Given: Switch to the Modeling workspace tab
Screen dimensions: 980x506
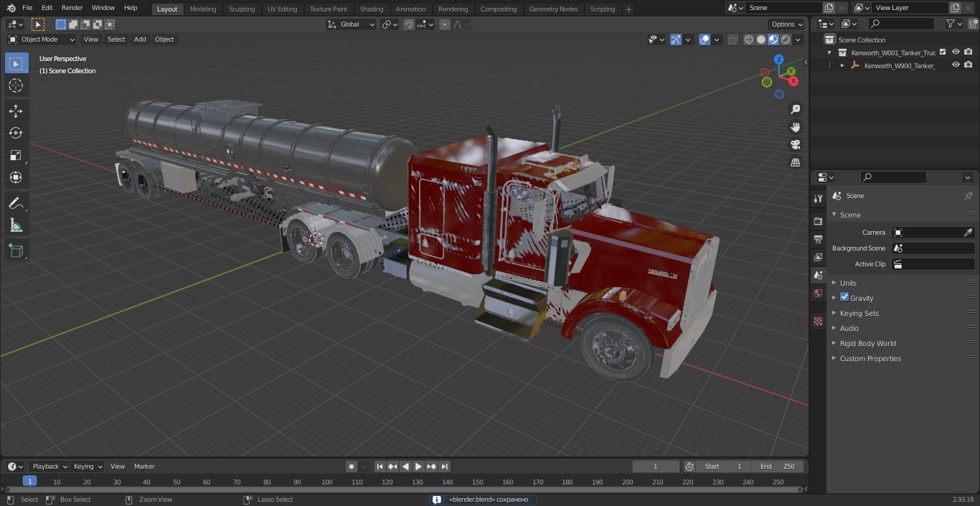Looking at the screenshot, I should 203,9.
